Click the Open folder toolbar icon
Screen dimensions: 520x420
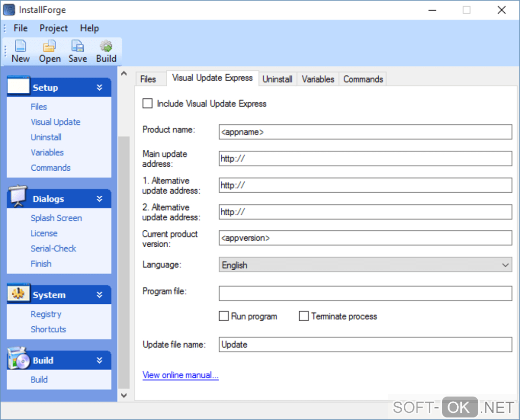point(49,47)
